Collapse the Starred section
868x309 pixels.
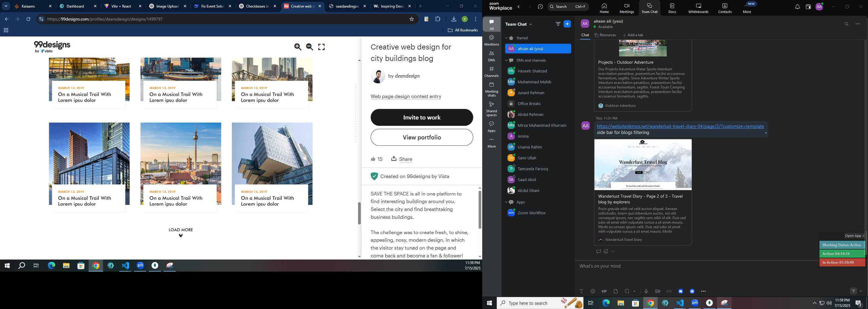506,38
